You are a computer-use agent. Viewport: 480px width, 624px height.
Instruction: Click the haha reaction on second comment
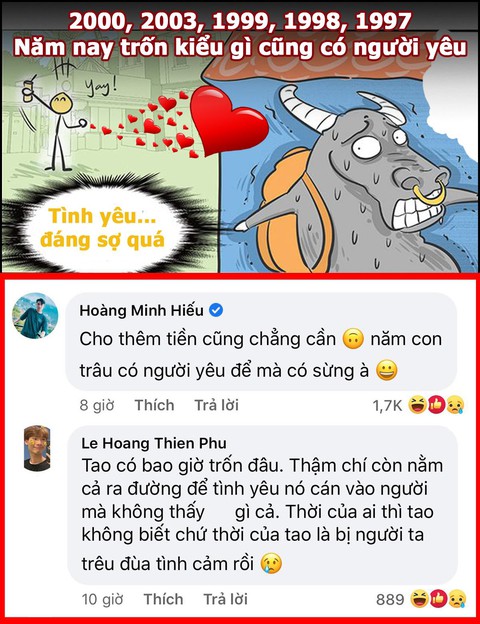pos(420,599)
